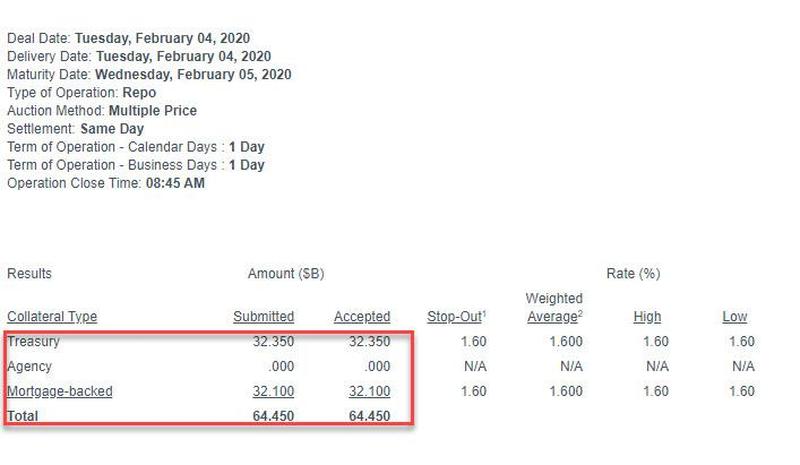800x465 pixels.
Task: Click the Auction Method Multiple Price text
Action: (x=153, y=111)
